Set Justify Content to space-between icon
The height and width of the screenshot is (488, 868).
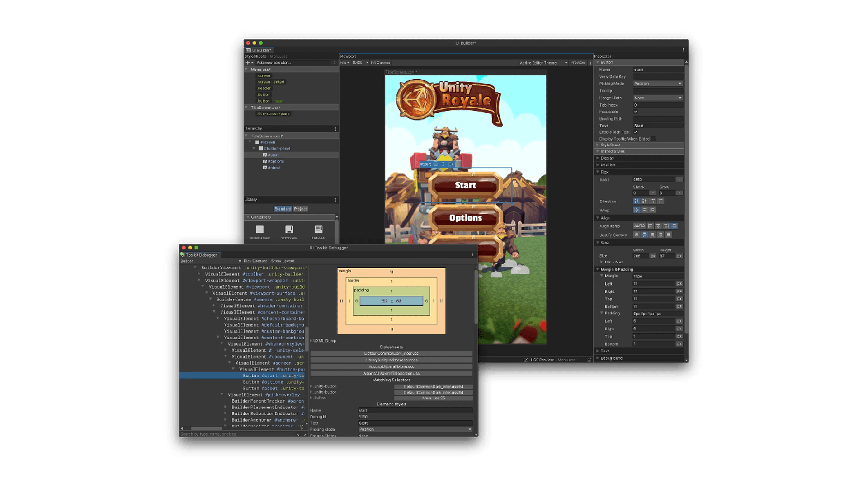661,235
